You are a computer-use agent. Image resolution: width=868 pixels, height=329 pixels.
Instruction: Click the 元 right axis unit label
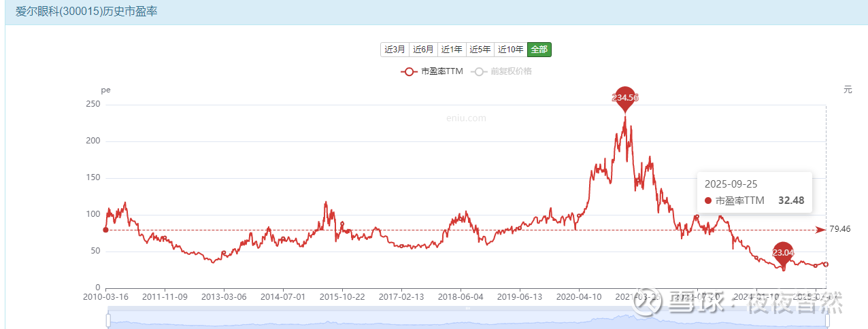(x=848, y=90)
